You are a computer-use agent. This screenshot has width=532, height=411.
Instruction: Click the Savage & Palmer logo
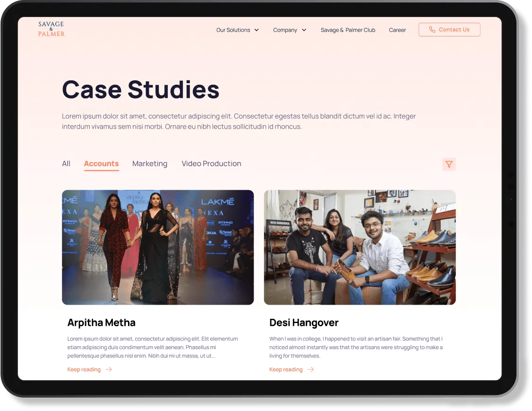pos(51,28)
